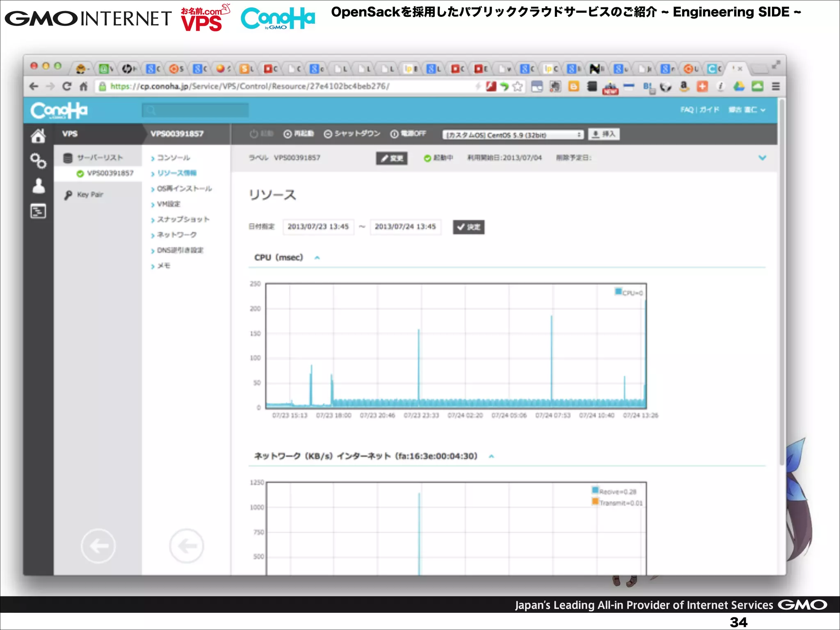Collapse the CPU (msec) chart section
840x630 pixels.
click(x=317, y=258)
